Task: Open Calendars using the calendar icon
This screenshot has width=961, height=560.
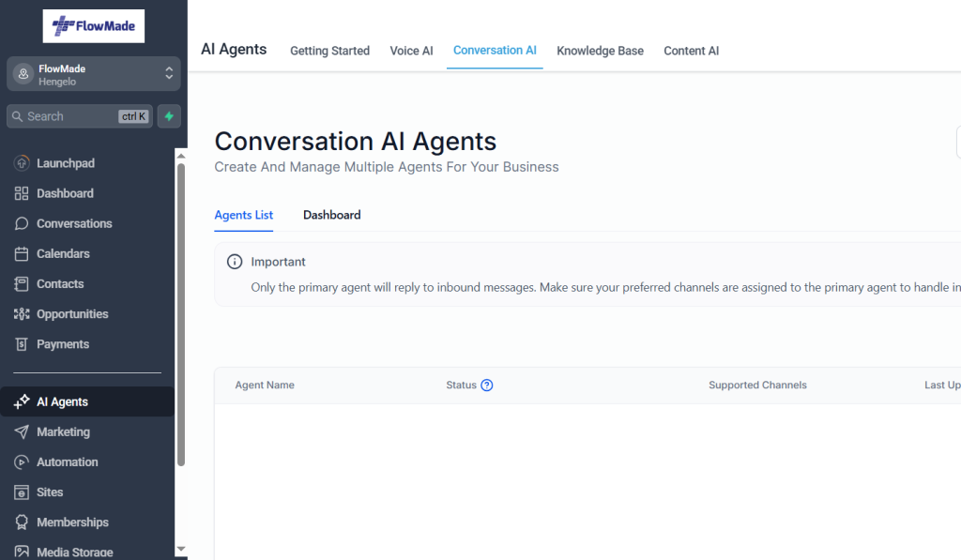Action: 22,253
